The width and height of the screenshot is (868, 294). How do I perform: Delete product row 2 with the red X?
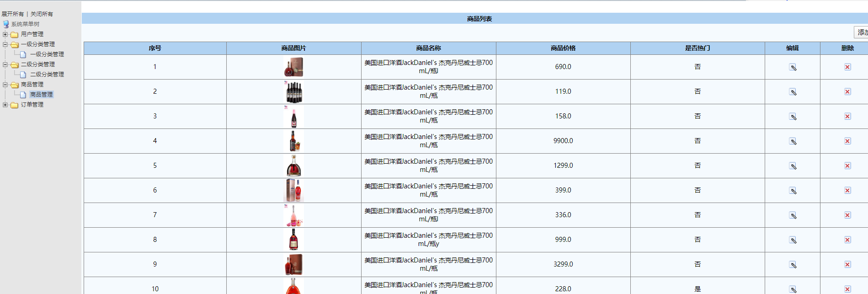coord(847,91)
